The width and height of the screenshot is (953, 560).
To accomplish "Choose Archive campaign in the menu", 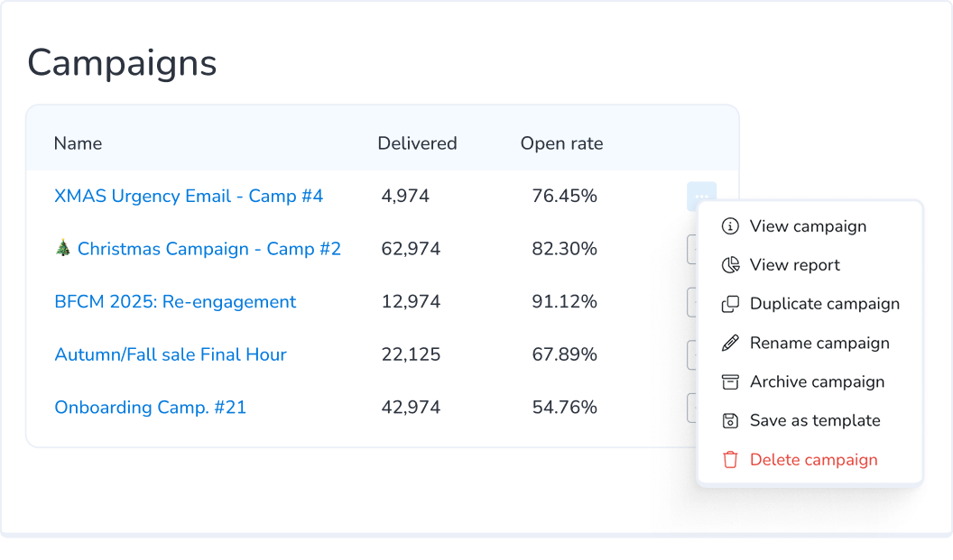I will 817,381.
